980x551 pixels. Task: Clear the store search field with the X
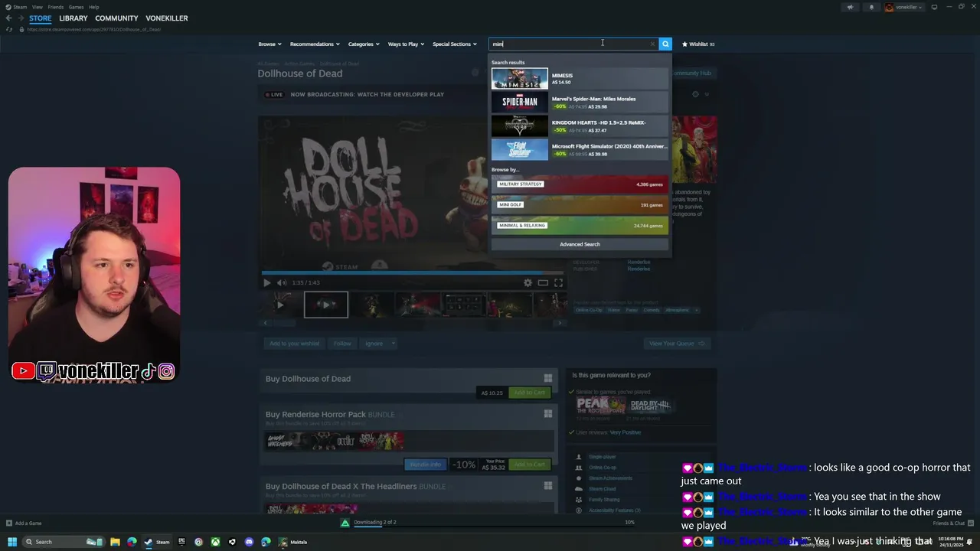pyautogui.click(x=652, y=44)
